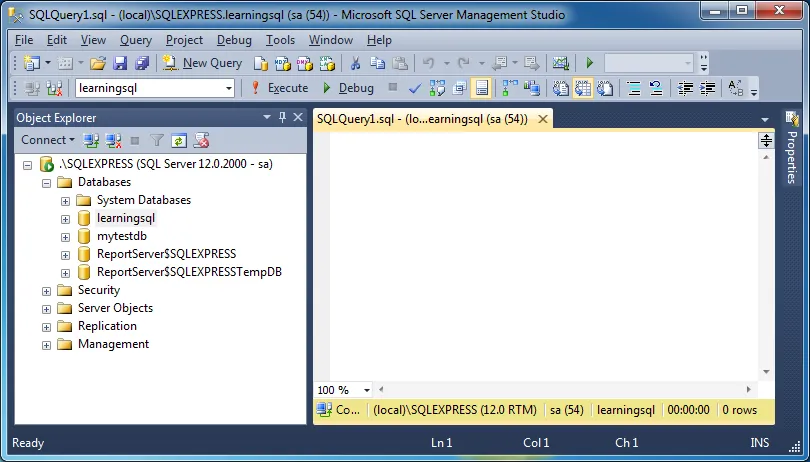This screenshot has height=462, width=810.
Task: Collapse the .\SQLEXPRESS server node
Action: (27, 165)
